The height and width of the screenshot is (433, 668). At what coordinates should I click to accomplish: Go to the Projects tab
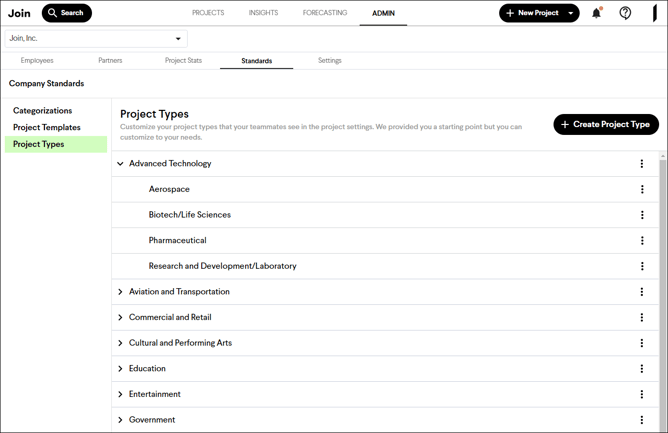coord(208,13)
